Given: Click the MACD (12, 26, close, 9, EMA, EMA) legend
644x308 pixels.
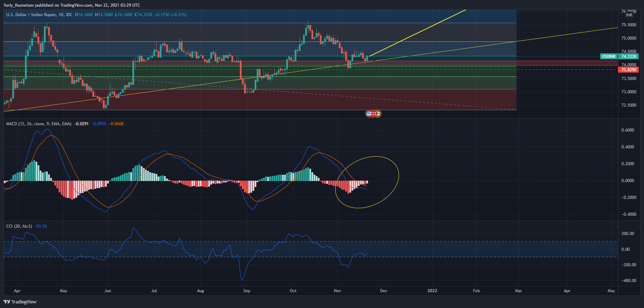Looking at the screenshot, I should tap(39, 124).
